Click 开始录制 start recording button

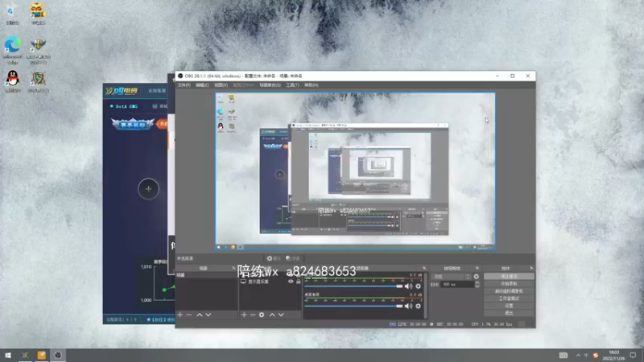(509, 284)
